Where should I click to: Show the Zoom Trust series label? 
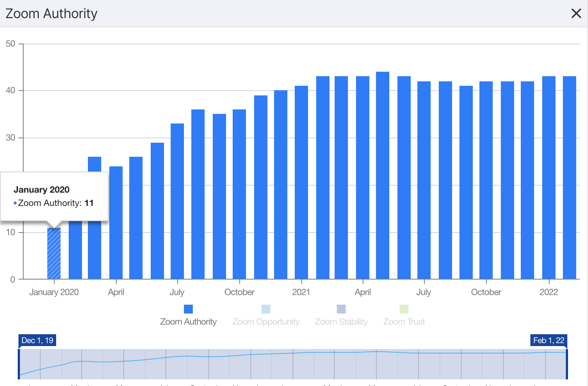tap(404, 322)
